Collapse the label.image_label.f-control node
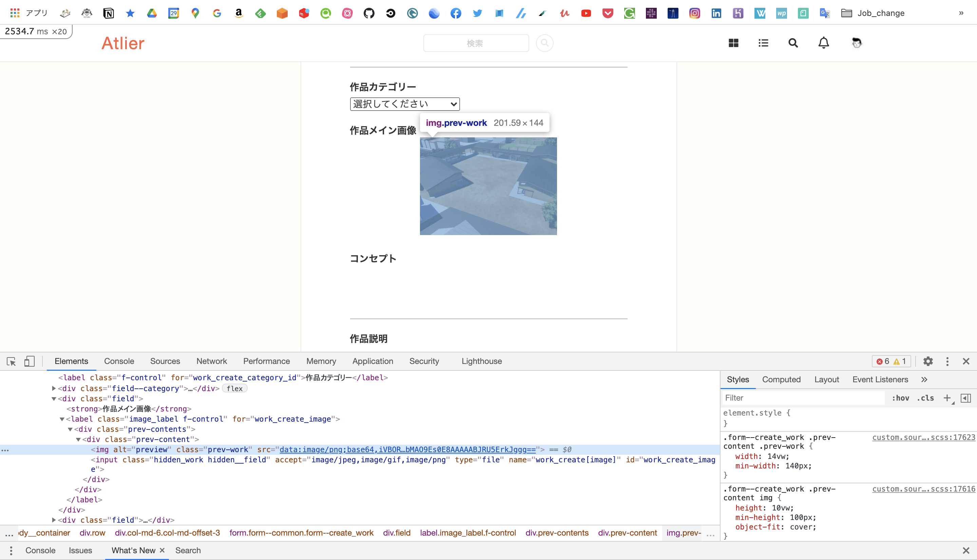The height and width of the screenshot is (560, 977). tap(62, 419)
